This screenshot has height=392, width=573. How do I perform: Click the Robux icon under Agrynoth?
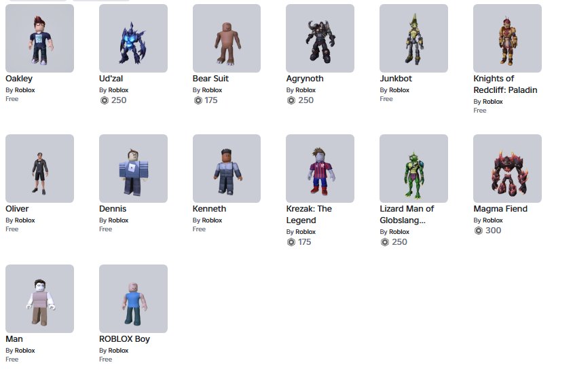pyautogui.click(x=291, y=100)
